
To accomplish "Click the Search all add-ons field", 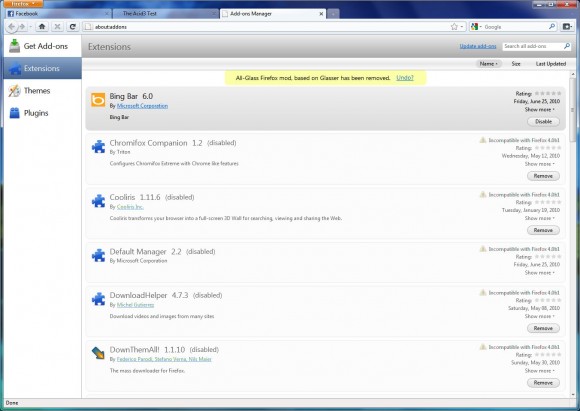I will 532,46.
